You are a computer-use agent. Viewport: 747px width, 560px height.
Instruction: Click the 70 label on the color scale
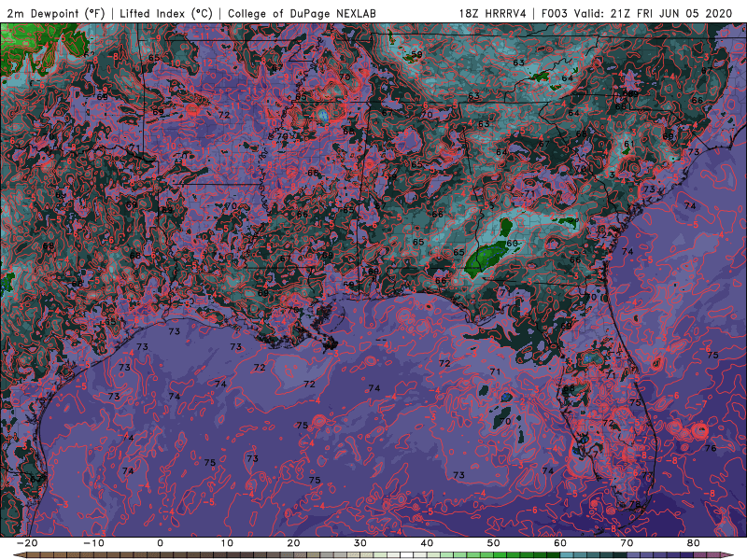(x=627, y=543)
